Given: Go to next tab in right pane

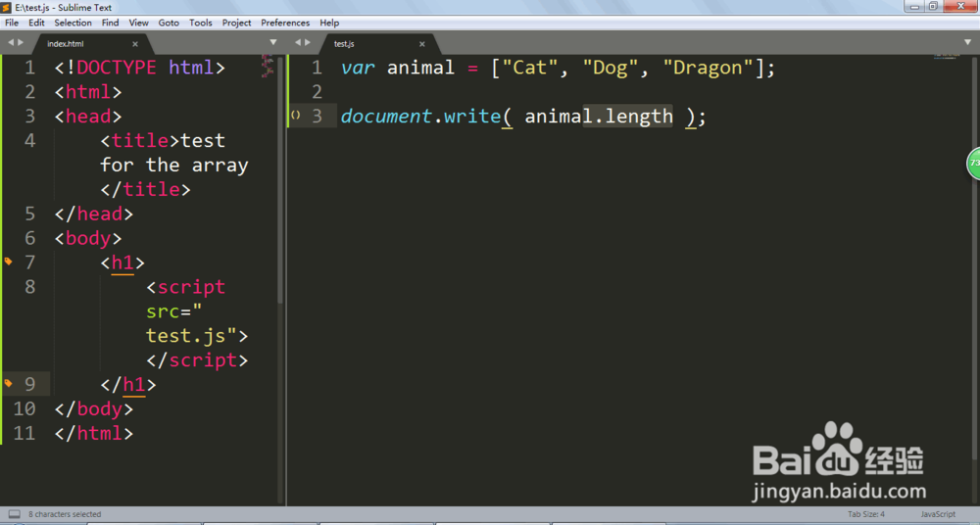Looking at the screenshot, I should 308,42.
